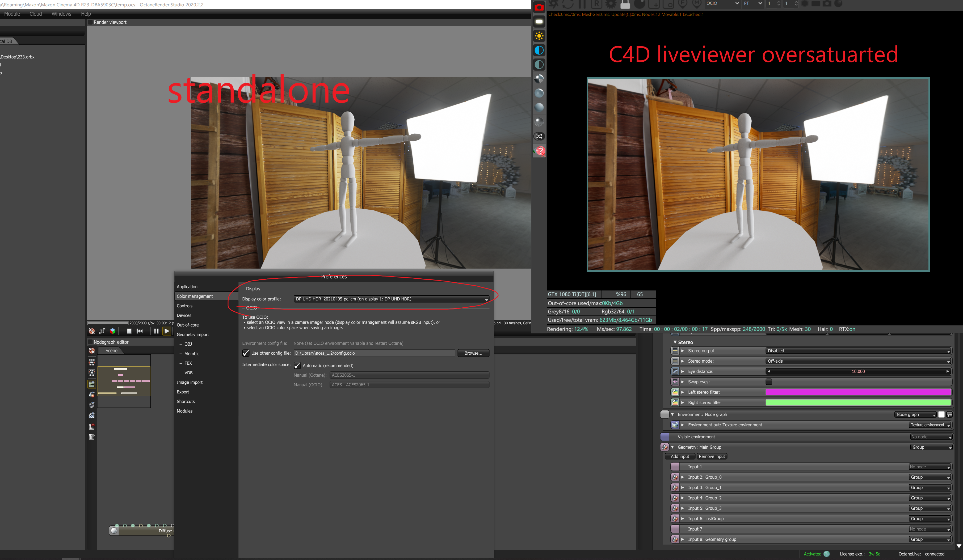Click the lock icon in live viewer toolbar
Viewport: 963px width, 560px height.
click(625, 4)
